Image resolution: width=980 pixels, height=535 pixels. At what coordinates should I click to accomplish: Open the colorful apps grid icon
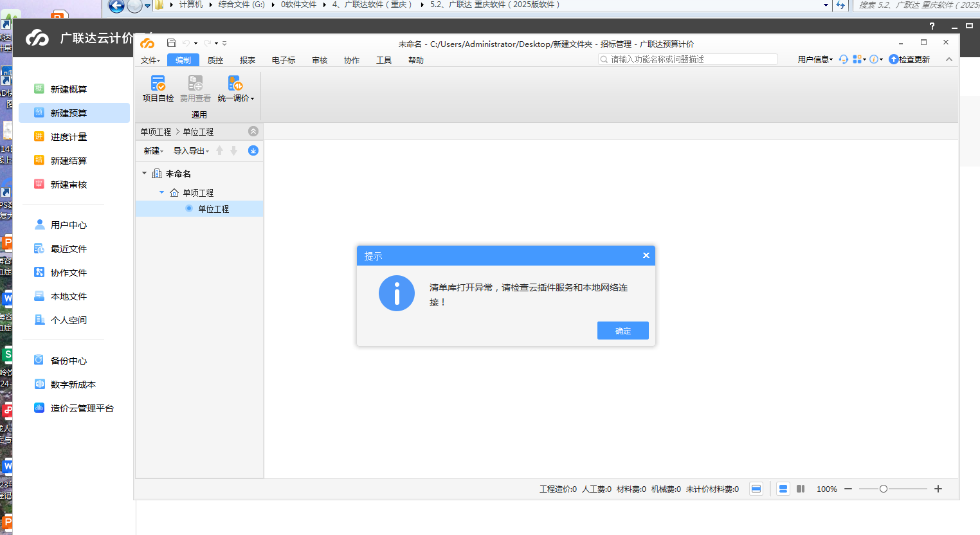[x=858, y=59]
